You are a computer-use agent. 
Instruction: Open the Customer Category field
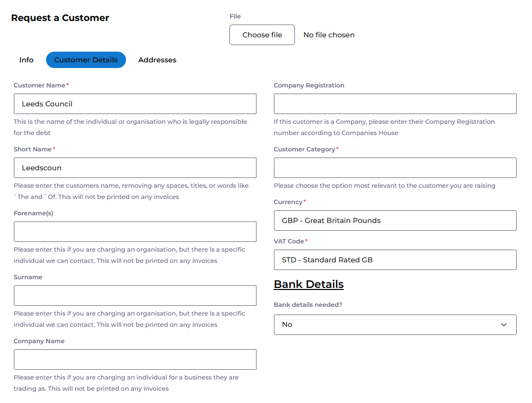[395, 168]
